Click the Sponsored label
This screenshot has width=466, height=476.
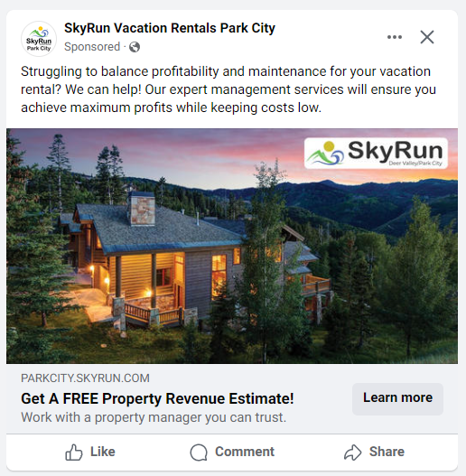(x=92, y=47)
